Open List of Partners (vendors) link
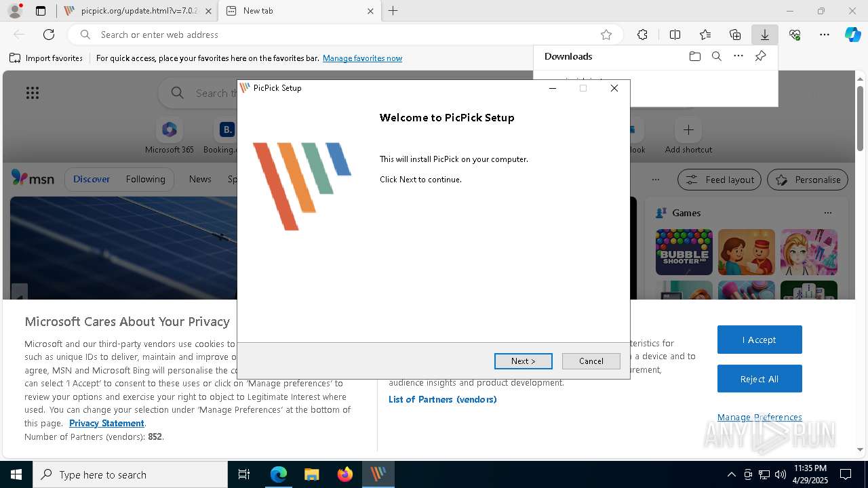This screenshot has width=868, height=488. pos(443,399)
